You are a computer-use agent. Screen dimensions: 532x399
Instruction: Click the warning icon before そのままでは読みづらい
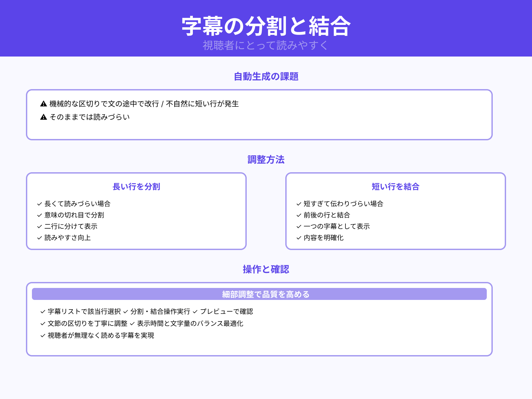44,117
